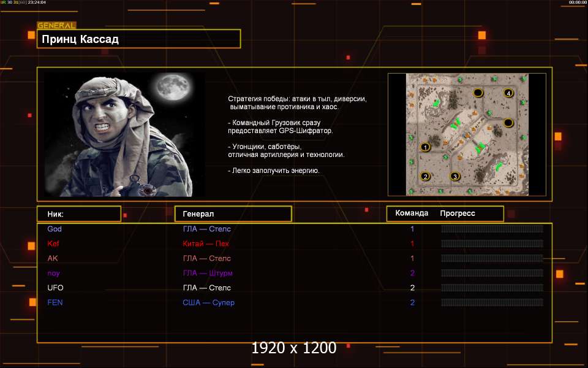Highlight player UFO in the list
588x368 pixels.
click(55, 288)
